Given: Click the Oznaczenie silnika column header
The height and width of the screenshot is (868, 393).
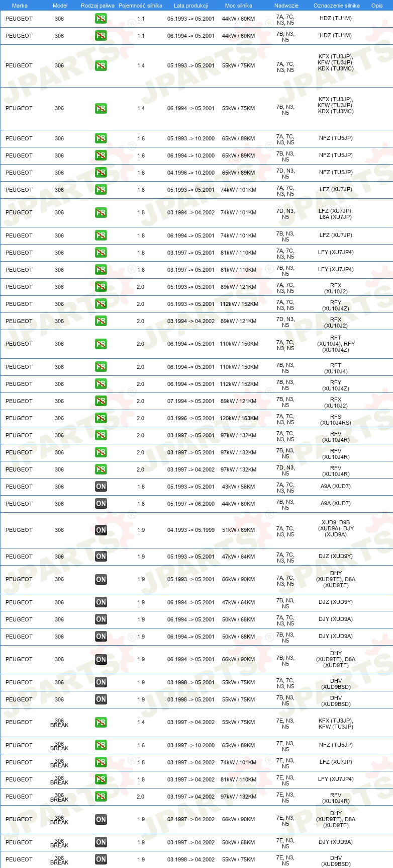Looking at the screenshot, I should [x=337, y=6].
